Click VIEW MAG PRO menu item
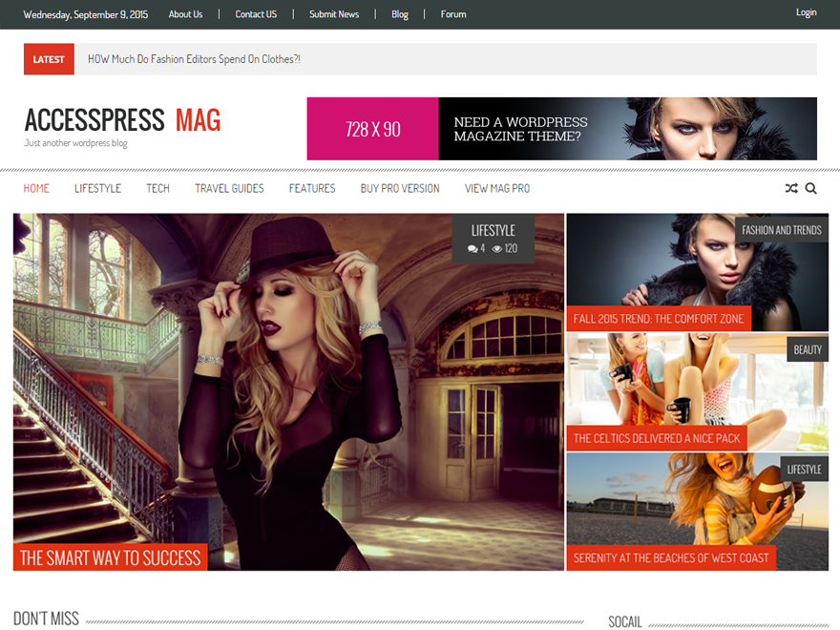Viewport: 840px width, 630px height. coord(497,189)
